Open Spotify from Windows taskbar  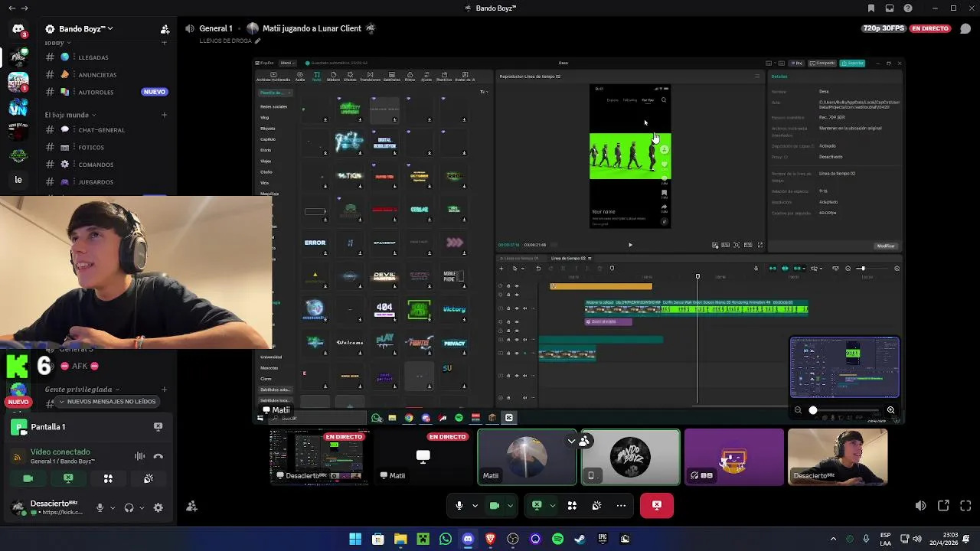coord(557,539)
